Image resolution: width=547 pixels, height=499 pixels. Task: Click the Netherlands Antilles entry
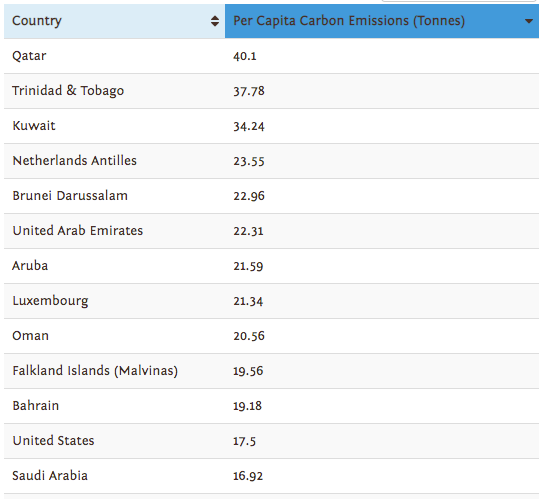pos(75,161)
